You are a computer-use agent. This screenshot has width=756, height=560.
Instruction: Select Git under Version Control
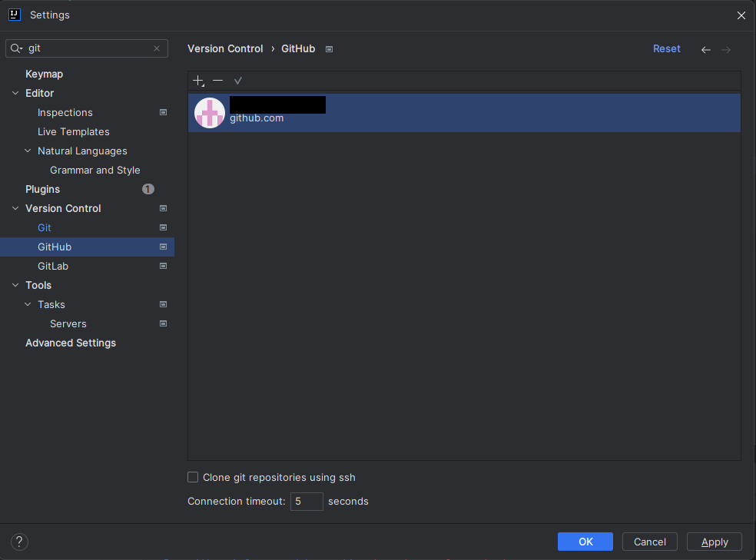tap(45, 227)
